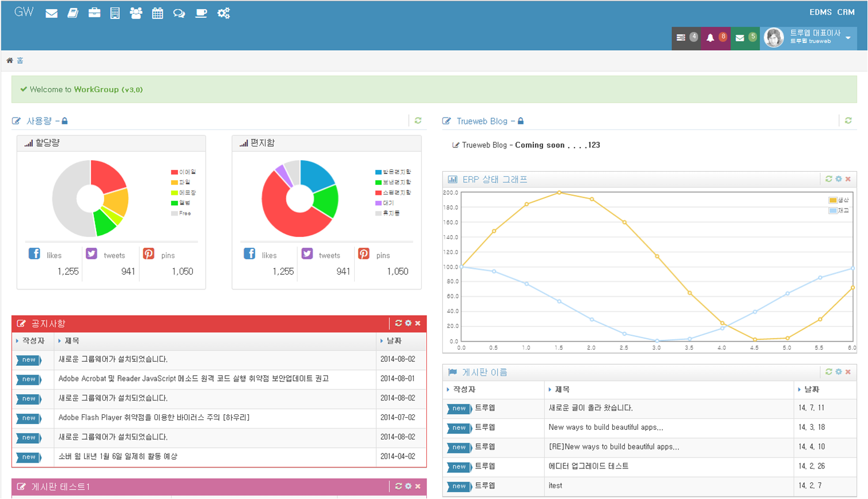Open settings gear of 게시판 테스트1 panel
The width and height of the screenshot is (868, 499).
click(x=408, y=486)
